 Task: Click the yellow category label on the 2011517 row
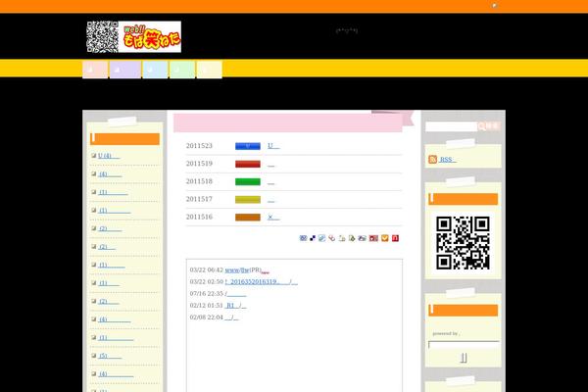[248, 200]
